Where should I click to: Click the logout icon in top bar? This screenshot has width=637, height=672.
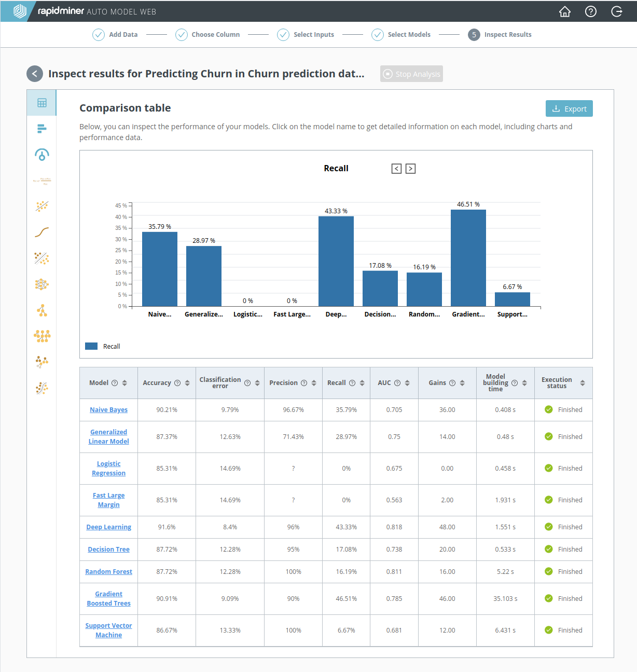tap(617, 11)
